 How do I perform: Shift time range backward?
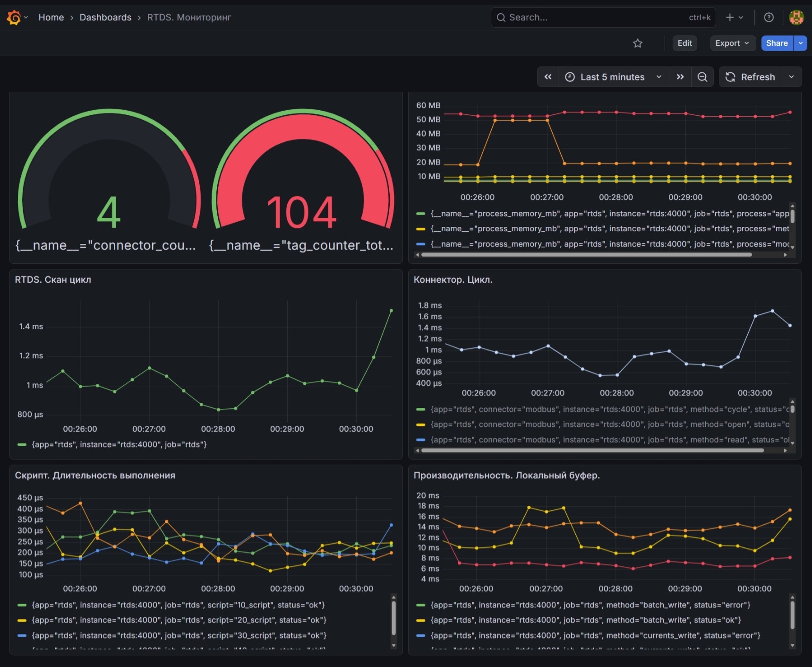(548, 77)
